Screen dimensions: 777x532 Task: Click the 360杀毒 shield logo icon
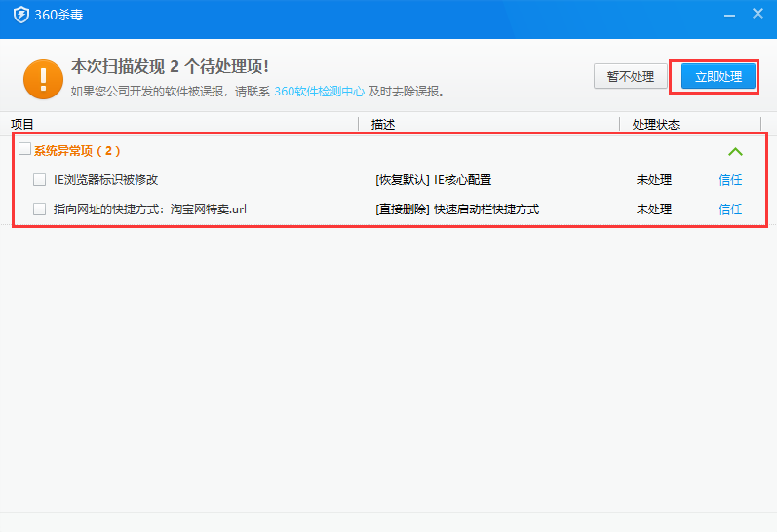(x=20, y=15)
